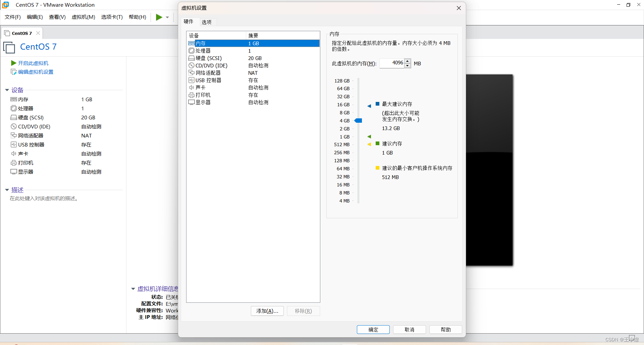Click hard disk icon in main window device panel
The image size is (644, 345).
tap(14, 117)
